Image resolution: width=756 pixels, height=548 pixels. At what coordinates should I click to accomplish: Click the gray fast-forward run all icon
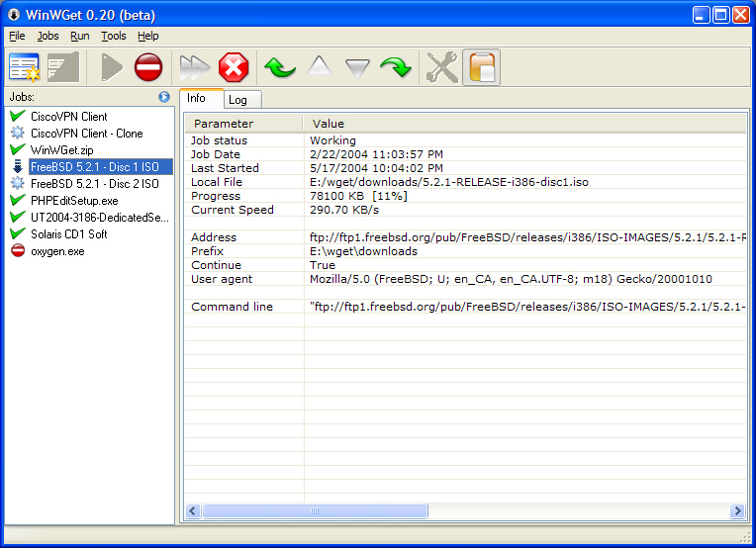[x=194, y=67]
